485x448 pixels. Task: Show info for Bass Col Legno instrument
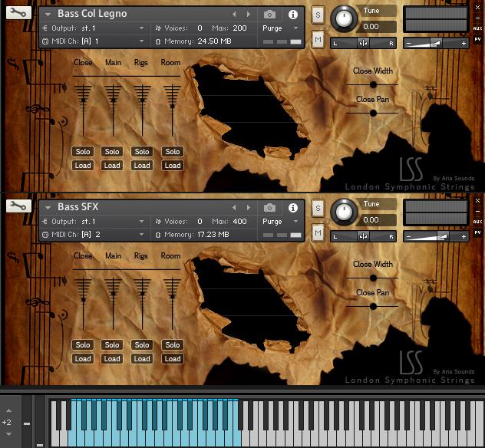click(293, 15)
